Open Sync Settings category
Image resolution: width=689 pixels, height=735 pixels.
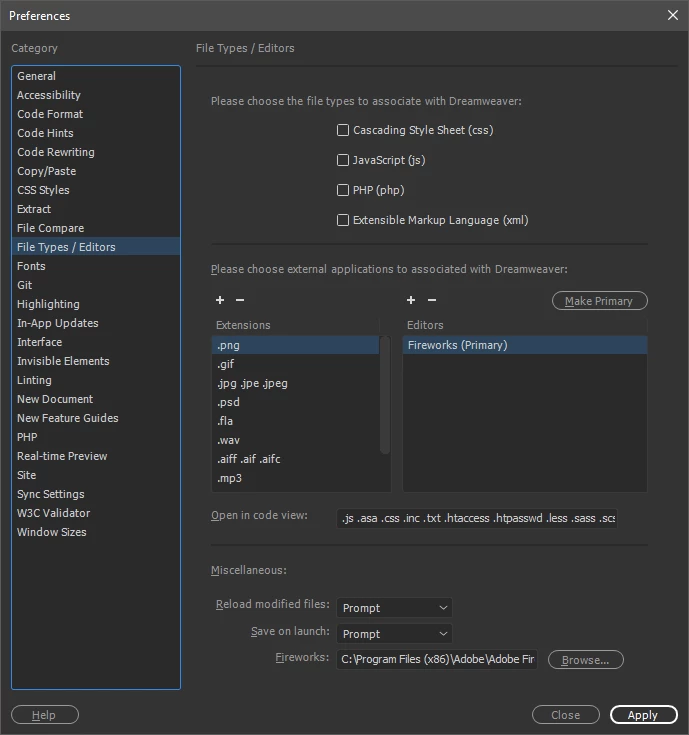(96, 494)
